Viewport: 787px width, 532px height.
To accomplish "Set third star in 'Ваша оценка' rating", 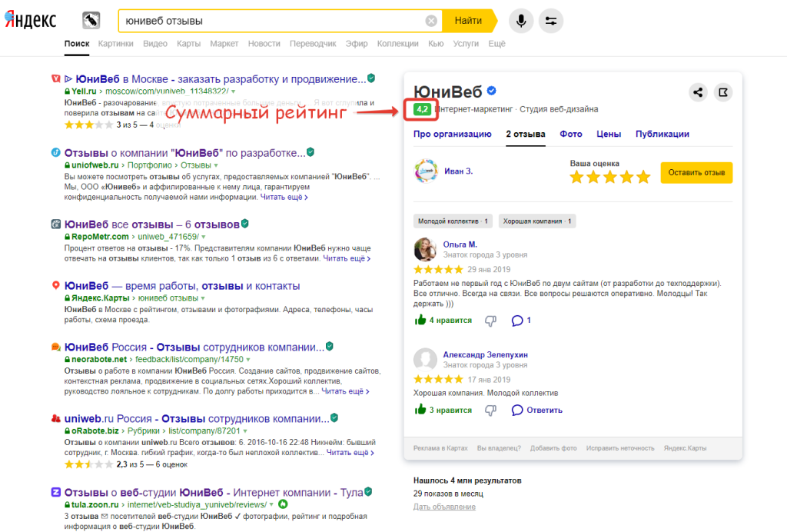I will (x=609, y=177).
